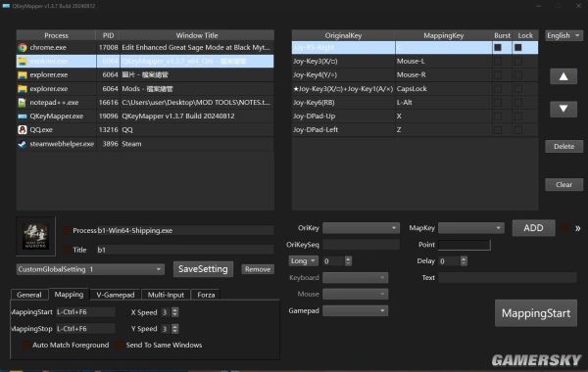Click the large MappingStart button
This screenshot has height=372, width=588.
coord(536,313)
